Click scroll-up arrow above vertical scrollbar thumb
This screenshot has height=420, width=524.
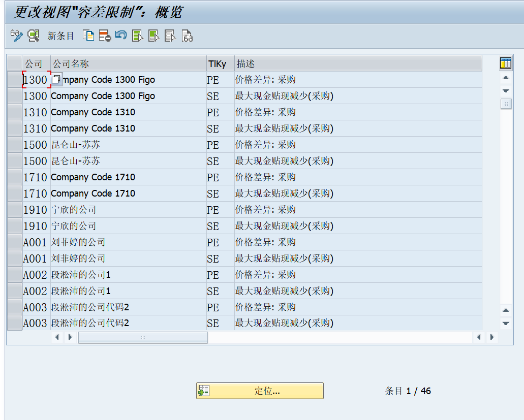point(506,78)
